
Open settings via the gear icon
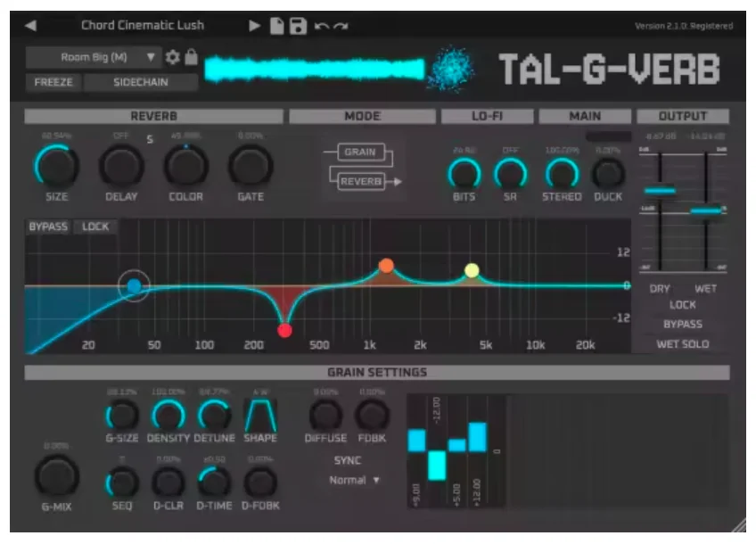tap(173, 57)
